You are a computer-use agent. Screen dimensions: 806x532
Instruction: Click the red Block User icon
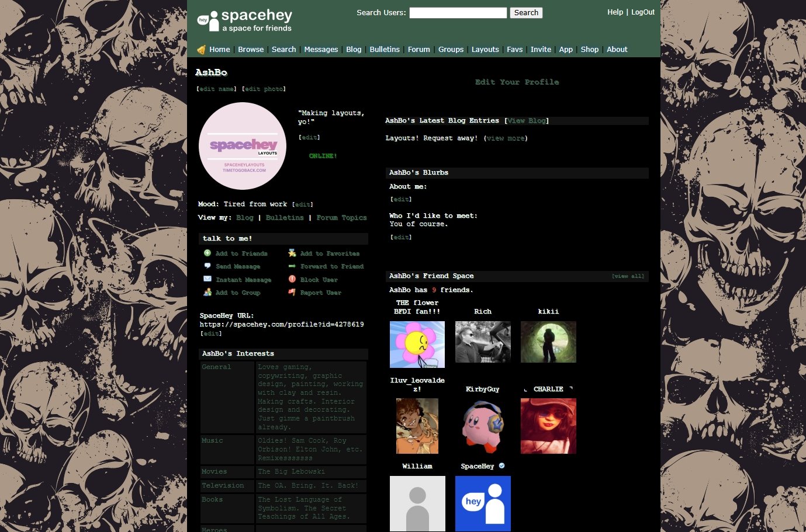292,279
